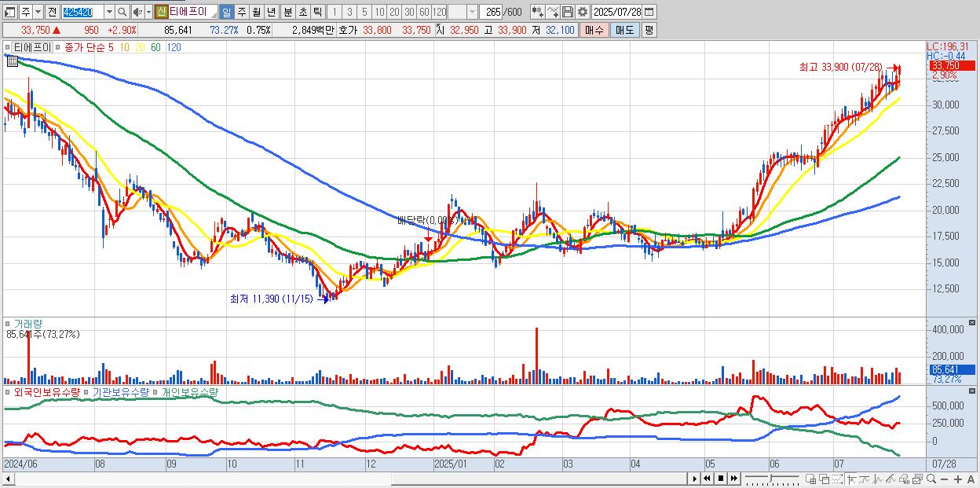Click the trend line tool icon
This screenshot has height=488, width=980.
point(890,479)
